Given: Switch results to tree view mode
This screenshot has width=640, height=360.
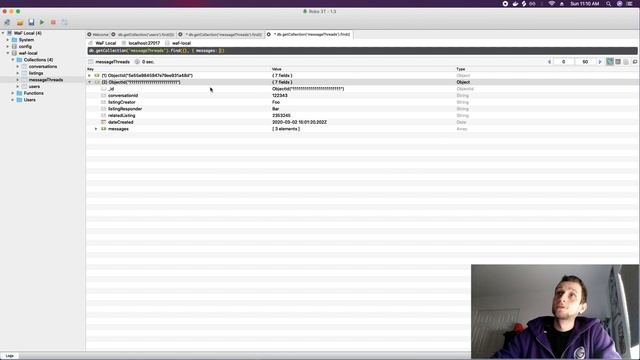Looking at the screenshot, I should (610, 62).
